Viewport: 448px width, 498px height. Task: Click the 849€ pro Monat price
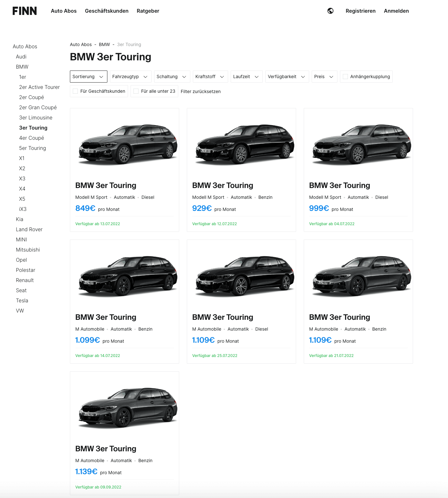click(x=97, y=209)
